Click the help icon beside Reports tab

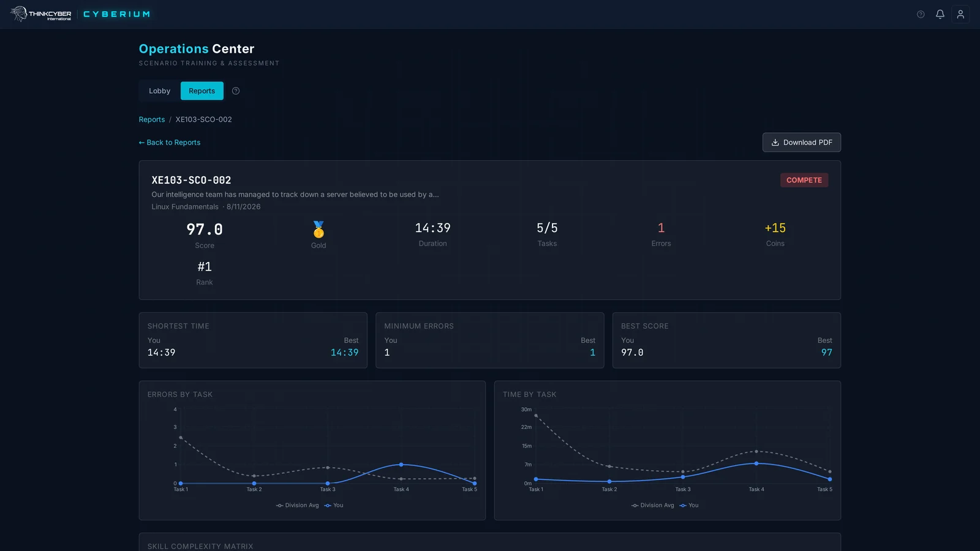click(x=236, y=91)
